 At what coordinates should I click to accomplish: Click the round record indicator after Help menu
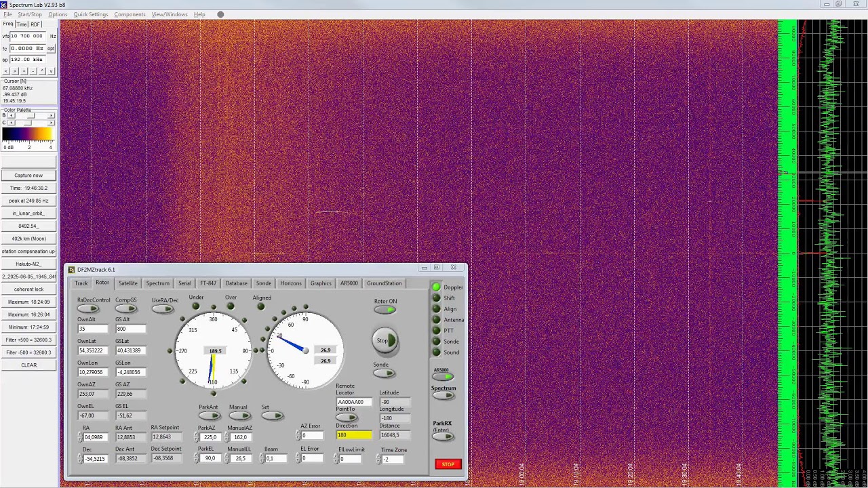pos(220,14)
